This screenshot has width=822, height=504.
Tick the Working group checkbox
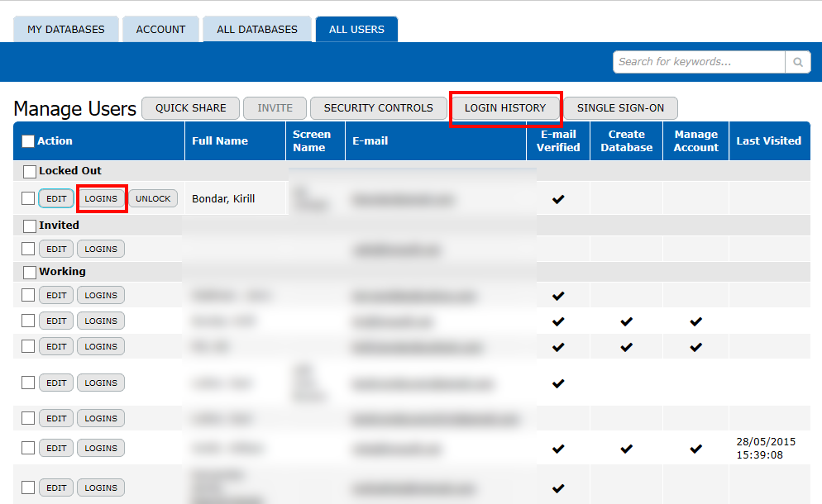pos(30,272)
